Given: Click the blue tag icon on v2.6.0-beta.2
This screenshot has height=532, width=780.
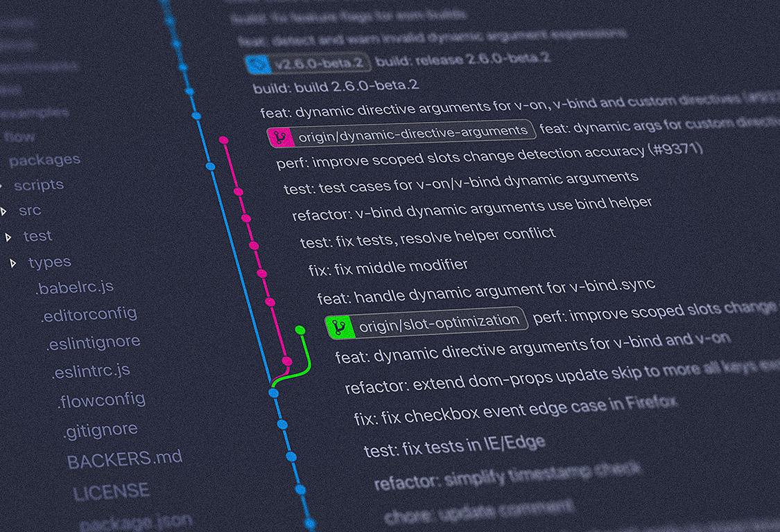Looking at the screenshot, I should coord(258,64).
